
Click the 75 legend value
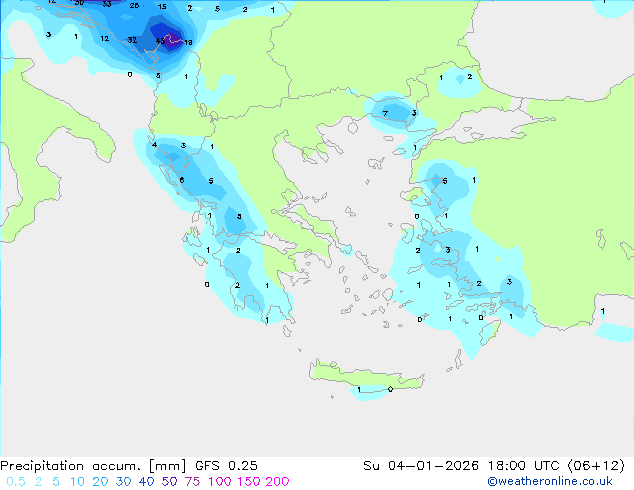coord(192,482)
